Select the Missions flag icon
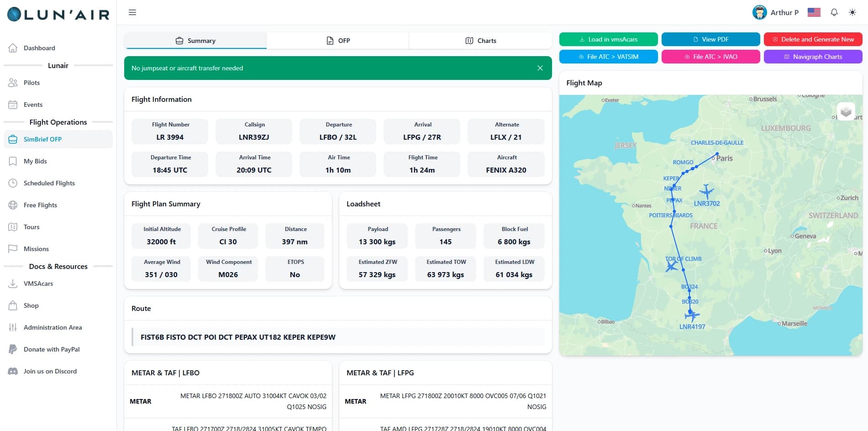Screen dimensions: 868x431 [x=12, y=249]
